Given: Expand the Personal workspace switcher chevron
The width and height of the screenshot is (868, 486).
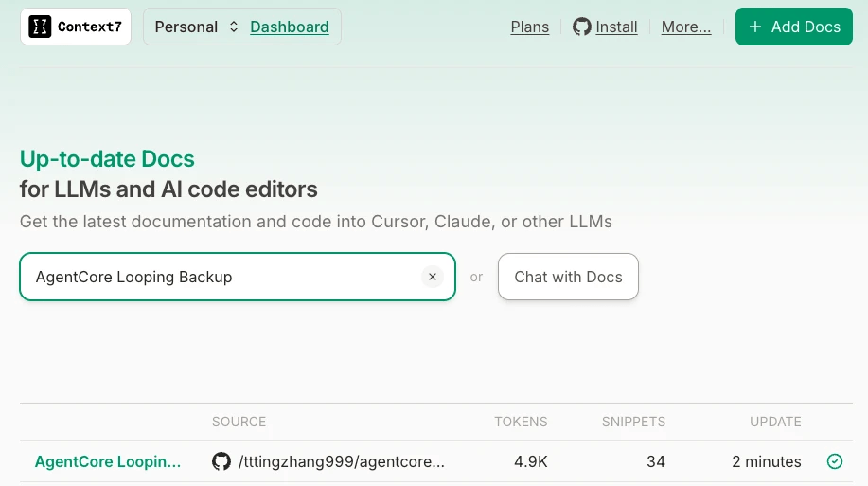Looking at the screenshot, I should click(234, 27).
